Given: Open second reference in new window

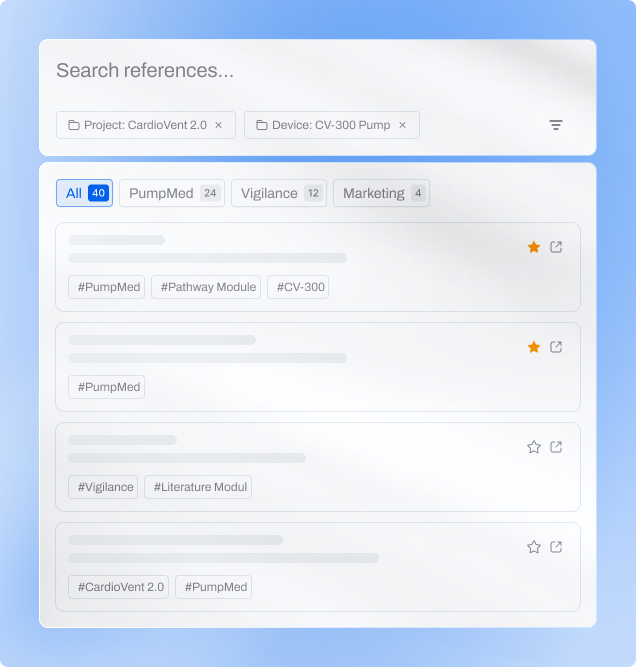Looking at the screenshot, I should coord(557,347).
